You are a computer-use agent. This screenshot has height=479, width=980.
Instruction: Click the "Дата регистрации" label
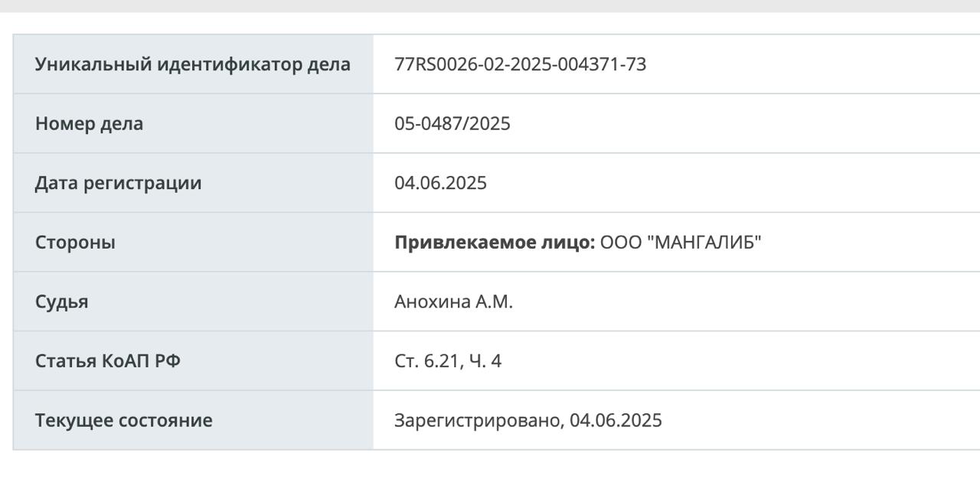pos(118,183)
